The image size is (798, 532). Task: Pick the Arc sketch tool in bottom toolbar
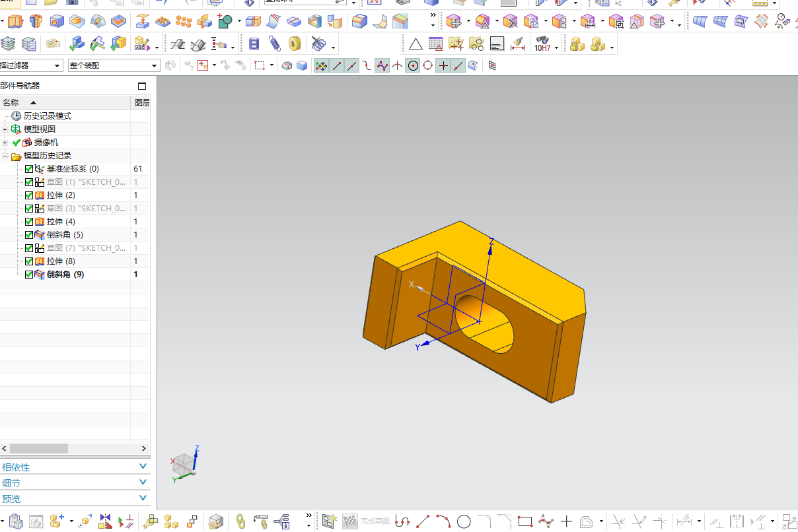pyautogui.click(x=443, y=521)
